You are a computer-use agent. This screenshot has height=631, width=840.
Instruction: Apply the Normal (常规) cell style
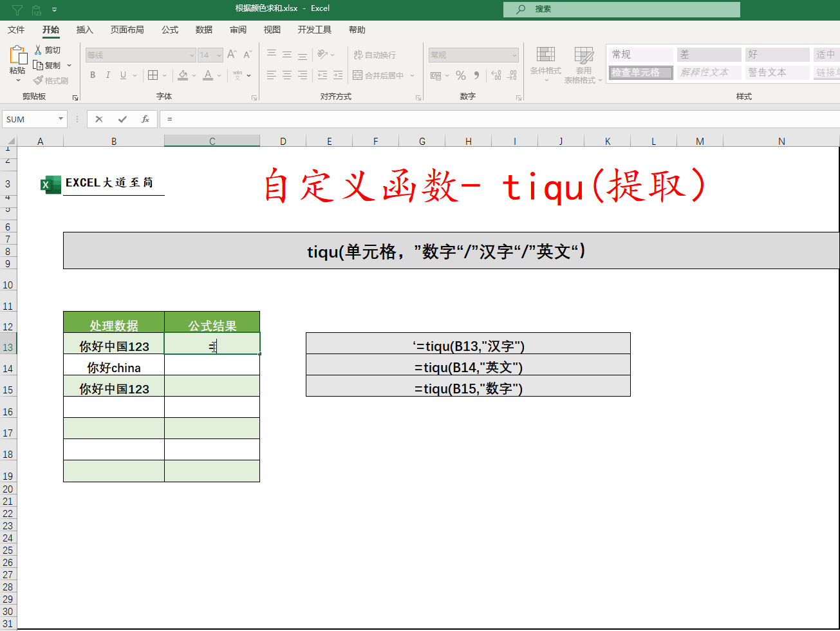tap(640, 55)
